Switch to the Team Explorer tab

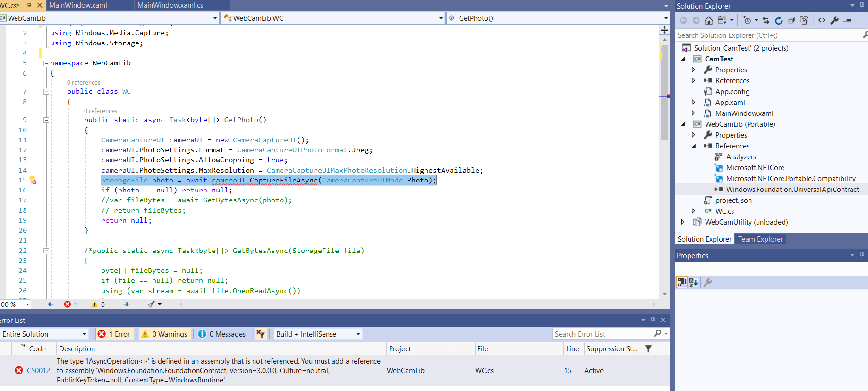click(760, 239)
